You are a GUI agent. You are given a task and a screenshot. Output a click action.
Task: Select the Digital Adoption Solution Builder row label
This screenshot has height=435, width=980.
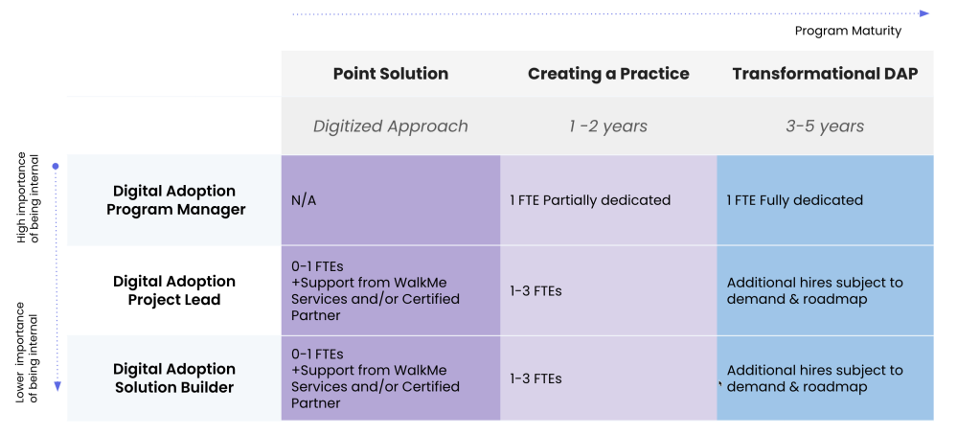[174, 378]
